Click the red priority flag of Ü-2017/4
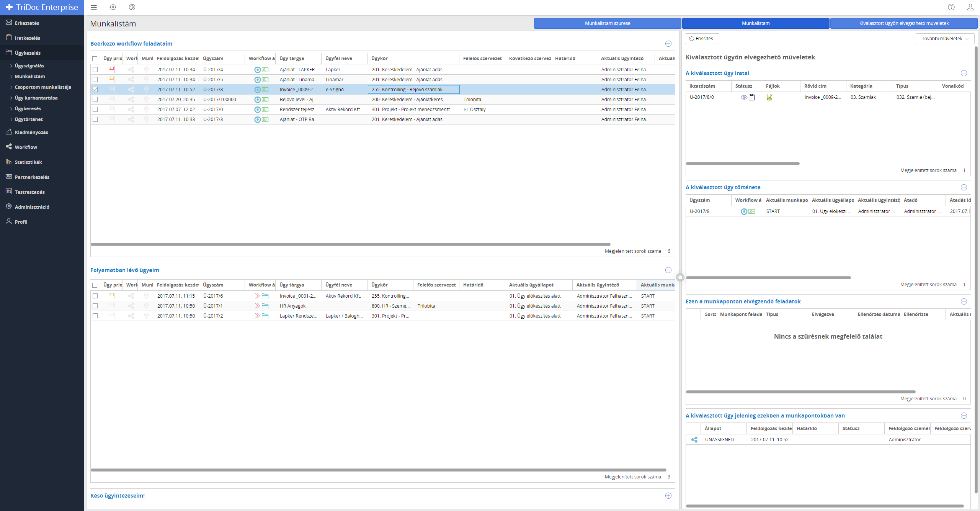This screenshot has width=980, height=511. (x=112, y=69)
